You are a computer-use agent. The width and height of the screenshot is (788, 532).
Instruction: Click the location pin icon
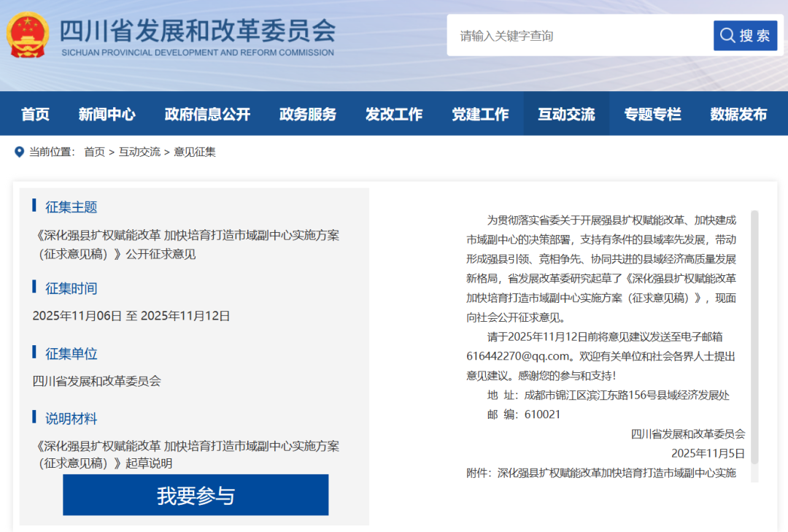(x=19, y=152)
